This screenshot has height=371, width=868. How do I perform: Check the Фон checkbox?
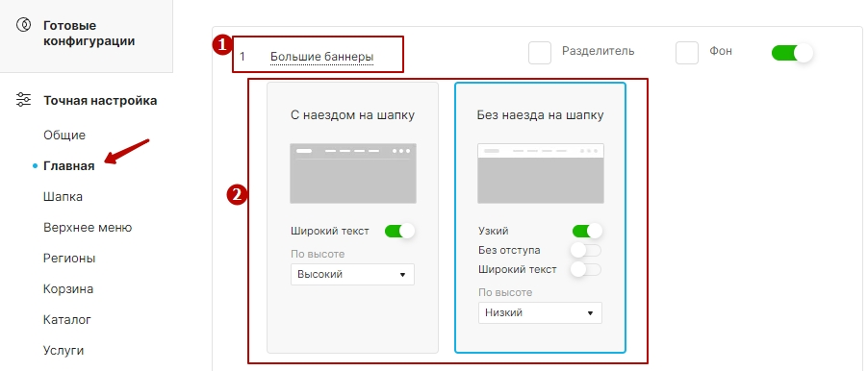(x=687, y=53)
